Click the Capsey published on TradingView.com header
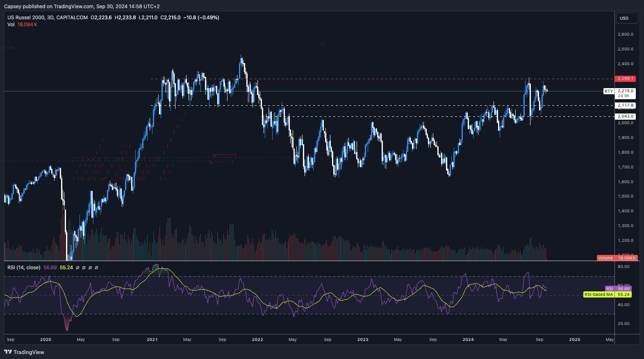Viewport: 644px width, 359px height. click(x=82, y=6)
